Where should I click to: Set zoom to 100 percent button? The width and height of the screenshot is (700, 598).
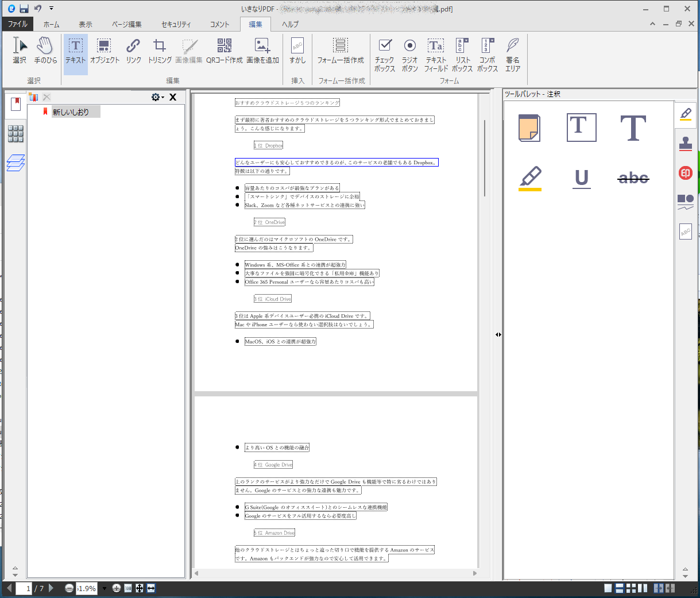128,588
